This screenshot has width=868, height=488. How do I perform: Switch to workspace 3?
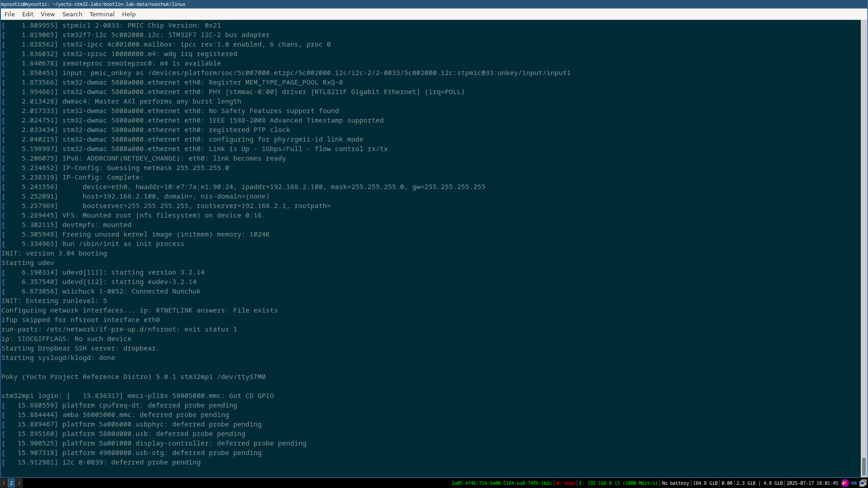point(19,483)
